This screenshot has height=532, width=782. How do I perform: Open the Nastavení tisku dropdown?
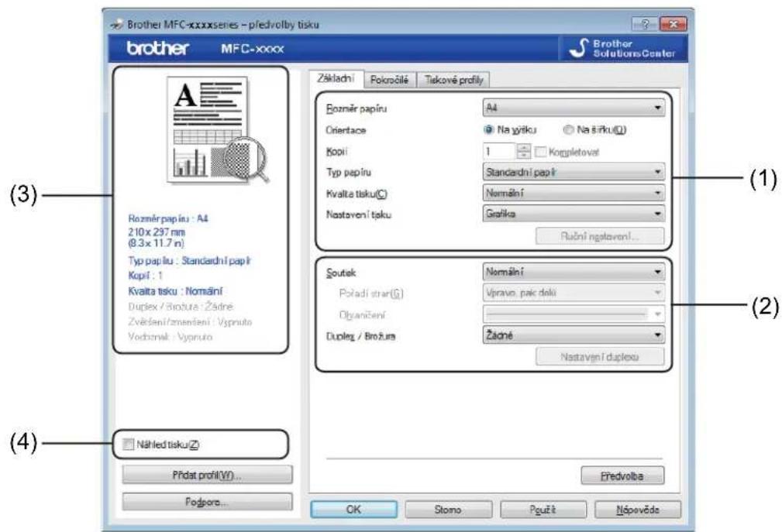pyautogui.click(x=574, y=214)
